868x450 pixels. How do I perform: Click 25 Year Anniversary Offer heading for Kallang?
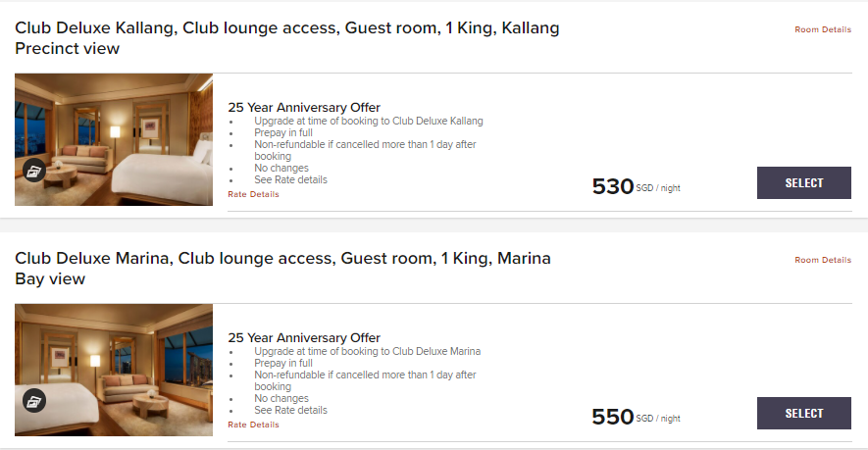(x=304, y=108)
